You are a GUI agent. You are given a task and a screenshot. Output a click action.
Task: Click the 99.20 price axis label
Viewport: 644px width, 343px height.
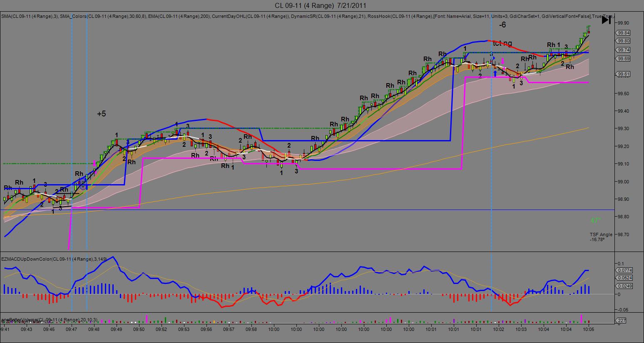click(x=623, y=146)
